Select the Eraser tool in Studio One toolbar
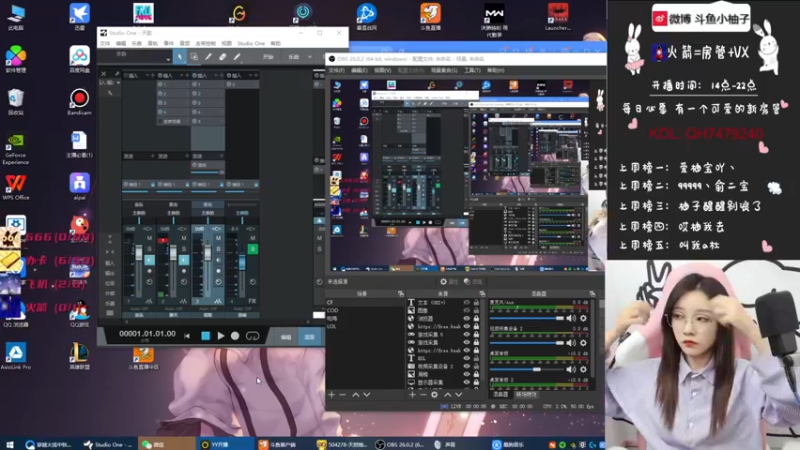The height and width of the screenshot is (450, 800). pos(222,57)
